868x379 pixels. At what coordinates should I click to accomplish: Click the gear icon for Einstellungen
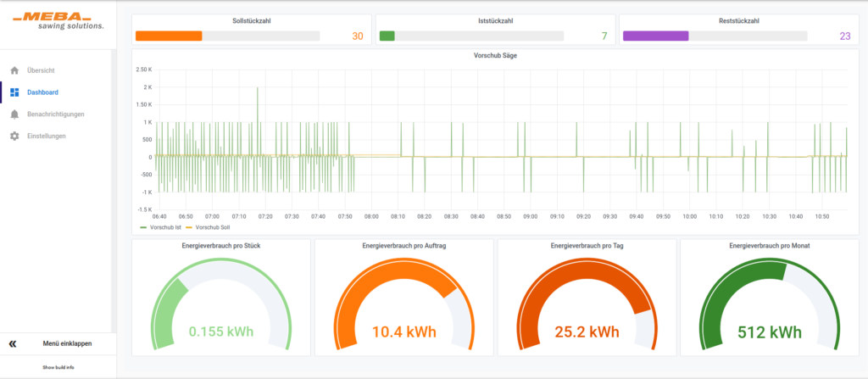coord(14,136)
